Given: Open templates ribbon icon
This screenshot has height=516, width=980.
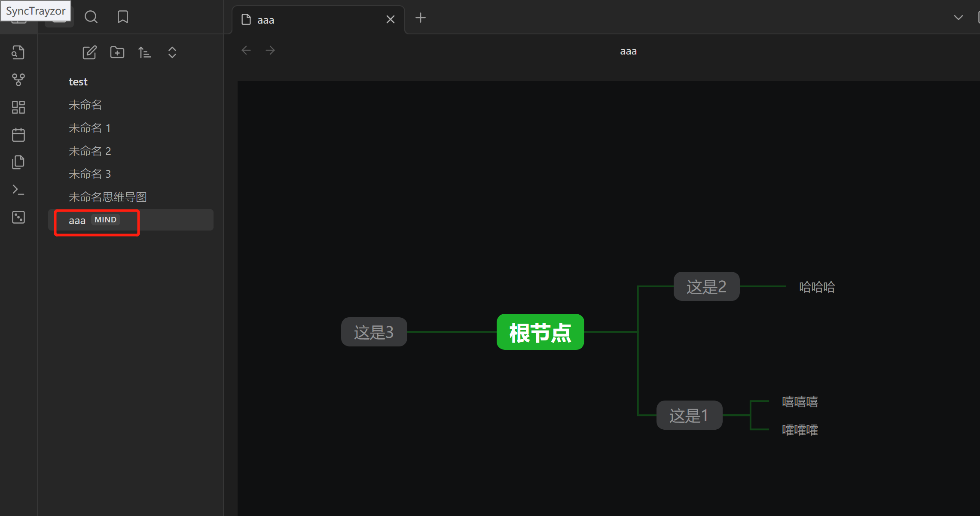Looking at the screenshot, I should (18, 162).
